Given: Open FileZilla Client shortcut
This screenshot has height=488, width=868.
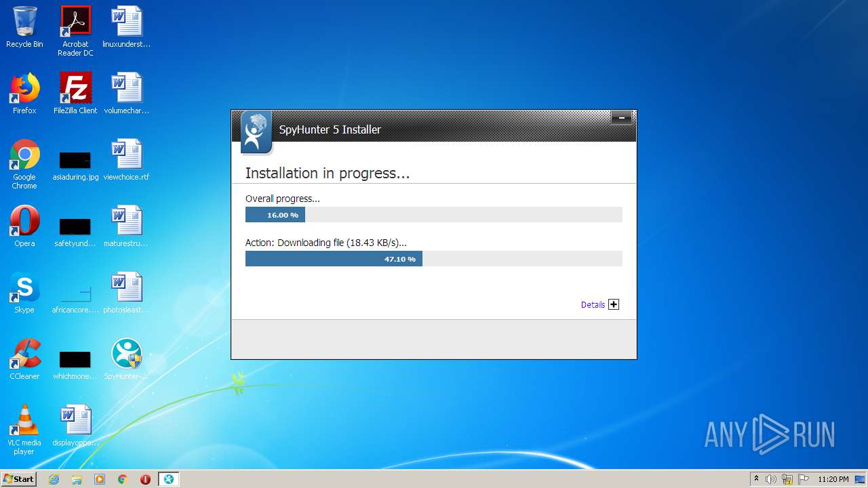Looking at the screenshot, I should [x=75, y=94].
